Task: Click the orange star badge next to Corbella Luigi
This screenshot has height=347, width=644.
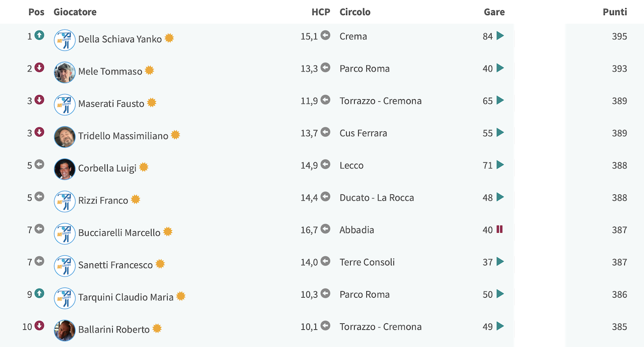Action: pyautogui.click(x=143, y=167)
